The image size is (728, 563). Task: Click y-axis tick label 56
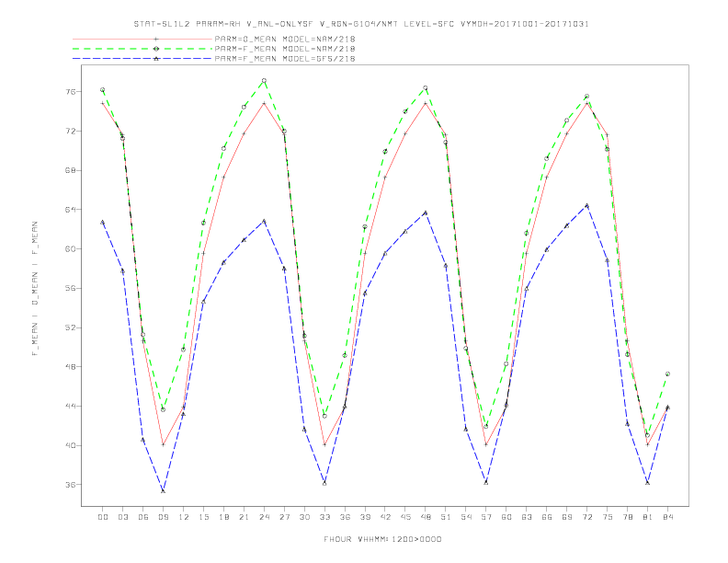70,288
